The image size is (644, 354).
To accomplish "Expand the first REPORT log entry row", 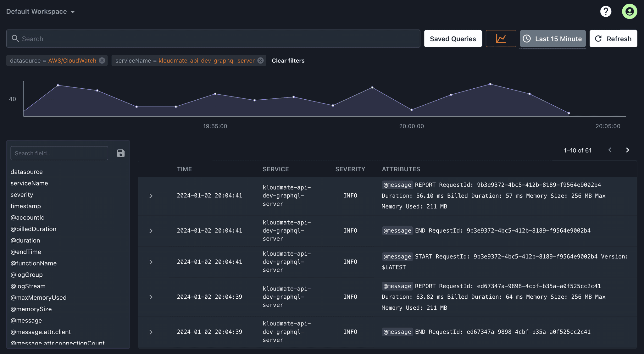I will tap(151, 196).
